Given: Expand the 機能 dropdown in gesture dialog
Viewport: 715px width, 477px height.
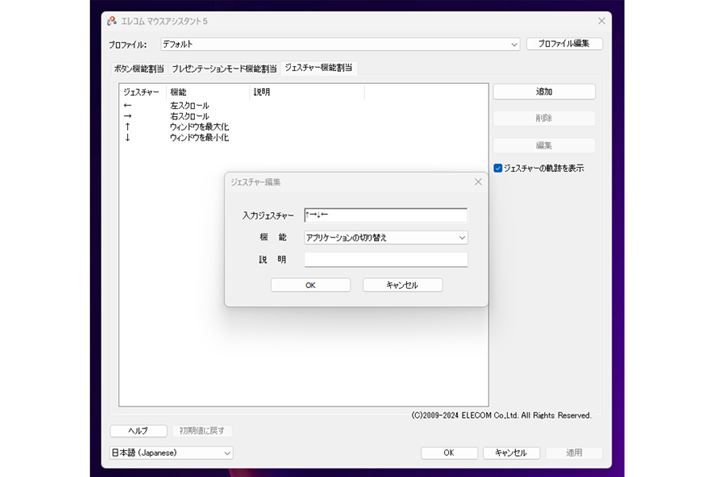Looking at the screenshot, I should pyautogui.click(x=461, y=238).
